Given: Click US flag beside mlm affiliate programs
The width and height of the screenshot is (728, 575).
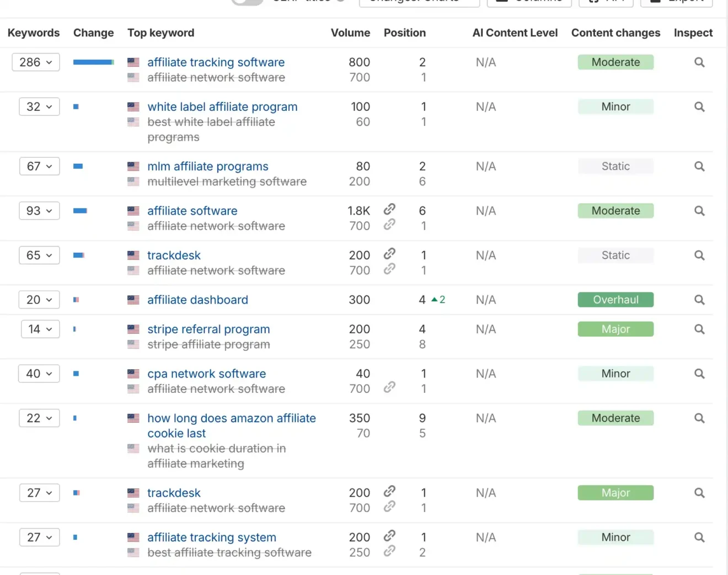Looking at the screenshot, I should coord(133,167).
